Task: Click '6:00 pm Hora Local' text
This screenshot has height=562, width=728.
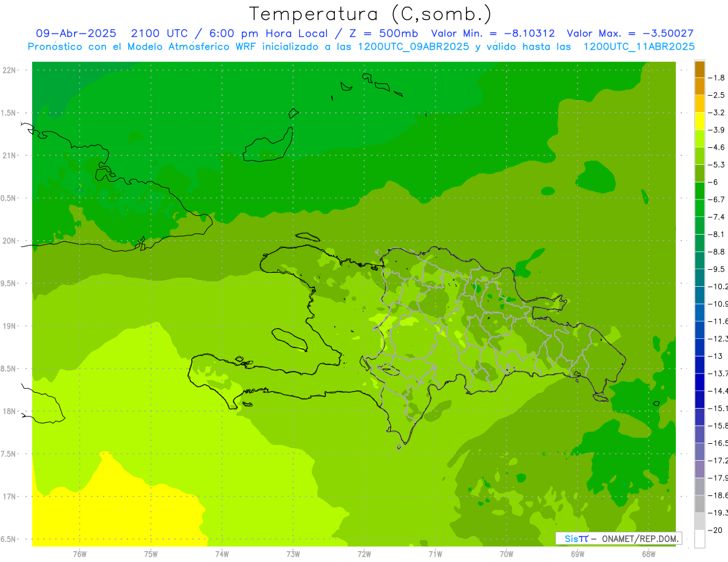Action: (269, 34)
